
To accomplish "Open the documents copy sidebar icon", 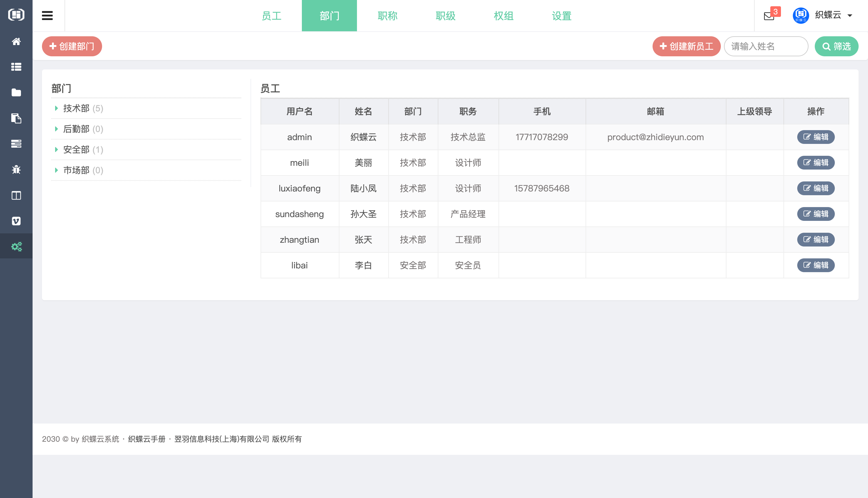I will 16,118.
